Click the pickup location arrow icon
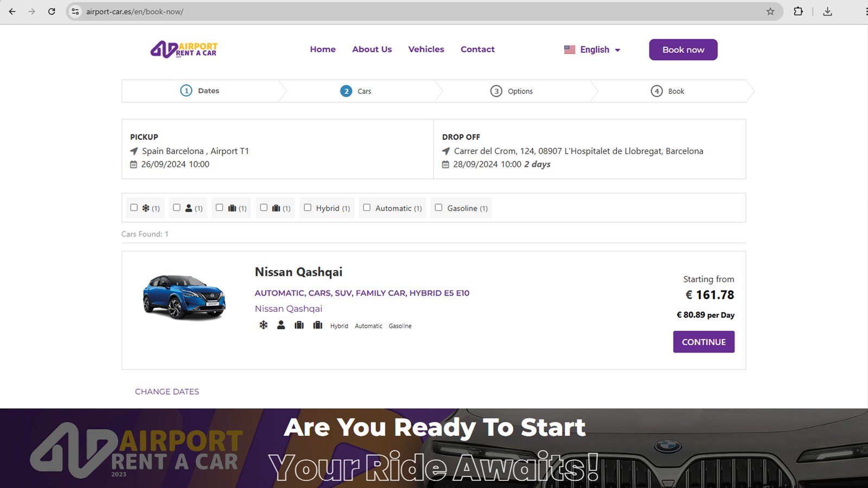 134,151
